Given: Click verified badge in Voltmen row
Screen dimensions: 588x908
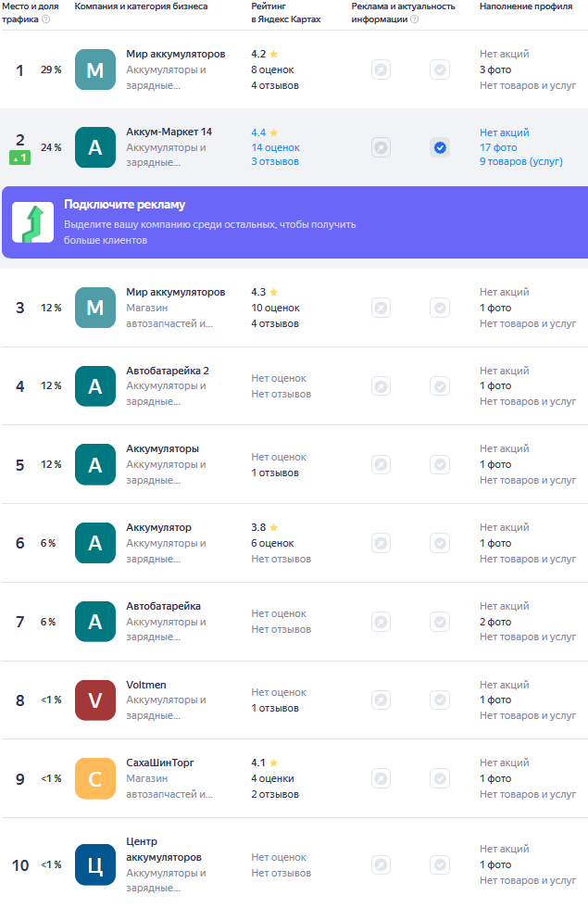Looking at the screenshot, I should pos(441,700).
